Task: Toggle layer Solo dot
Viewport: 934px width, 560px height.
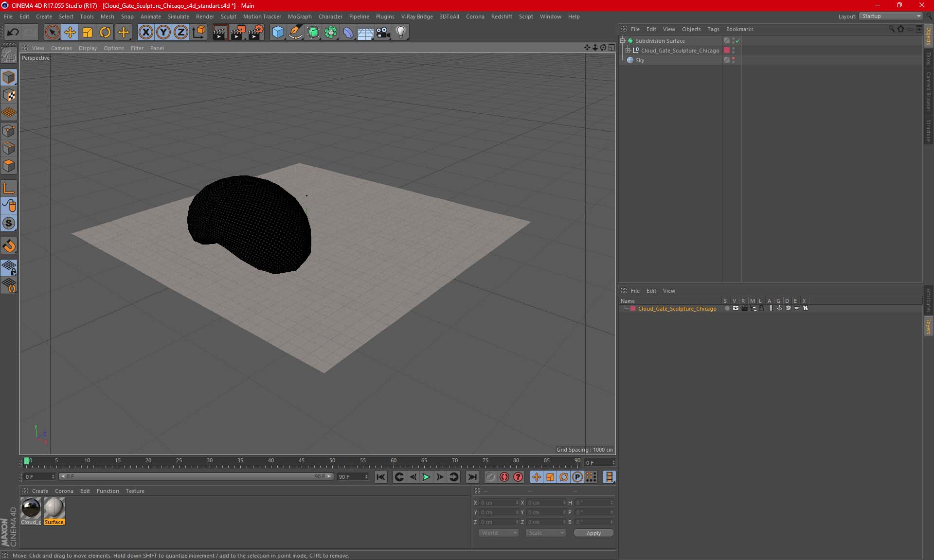Action: (x=727, y=308)
